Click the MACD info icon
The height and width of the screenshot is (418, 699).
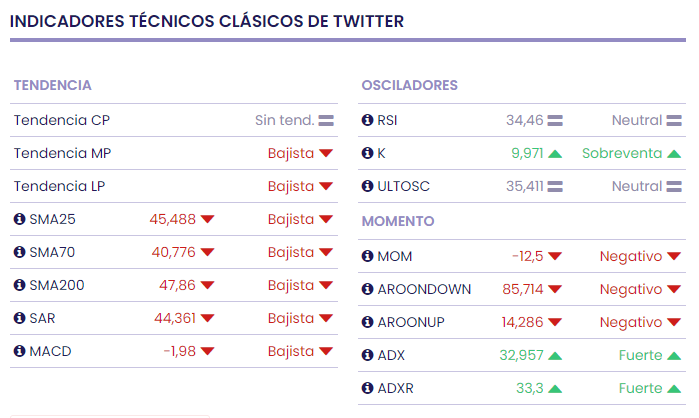[19, 351]
